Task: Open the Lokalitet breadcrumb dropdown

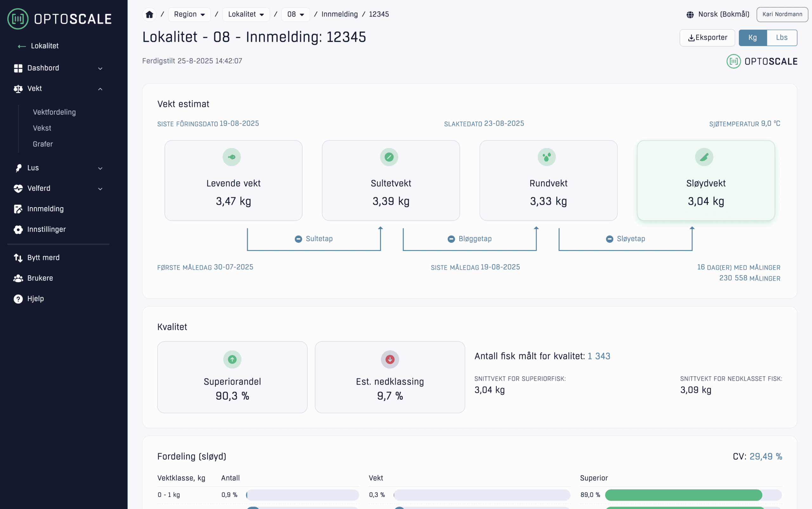Action: click(x=246, y=15)
